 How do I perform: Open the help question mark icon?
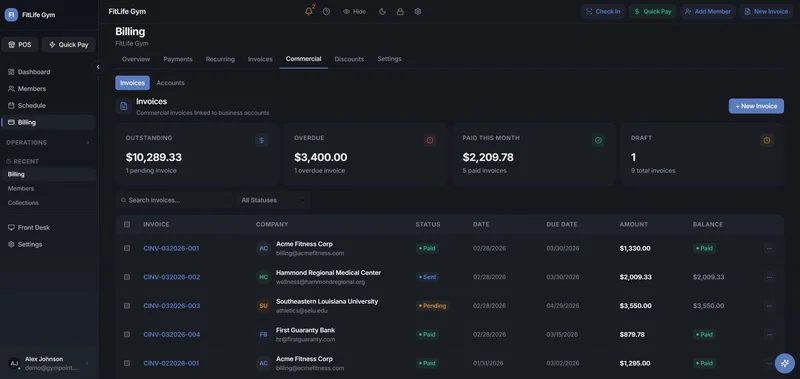click(327, 11)
